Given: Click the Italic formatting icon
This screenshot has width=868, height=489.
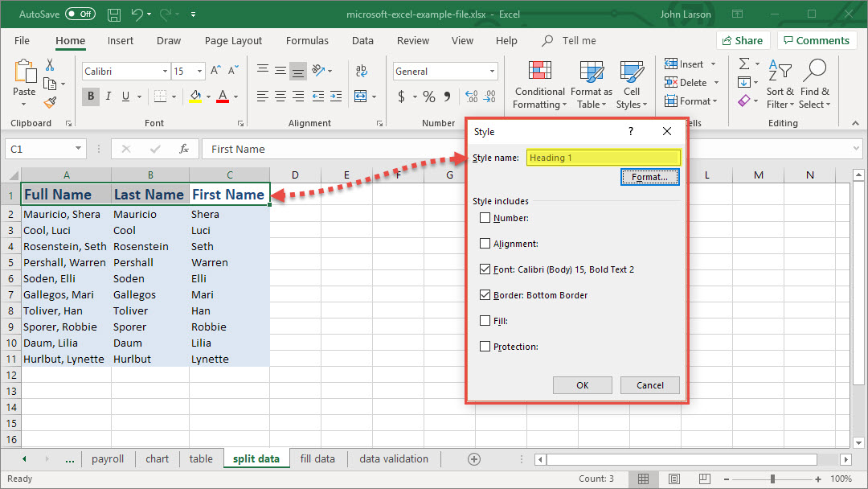Looking at the screenshot, I should tap(108, 97).
